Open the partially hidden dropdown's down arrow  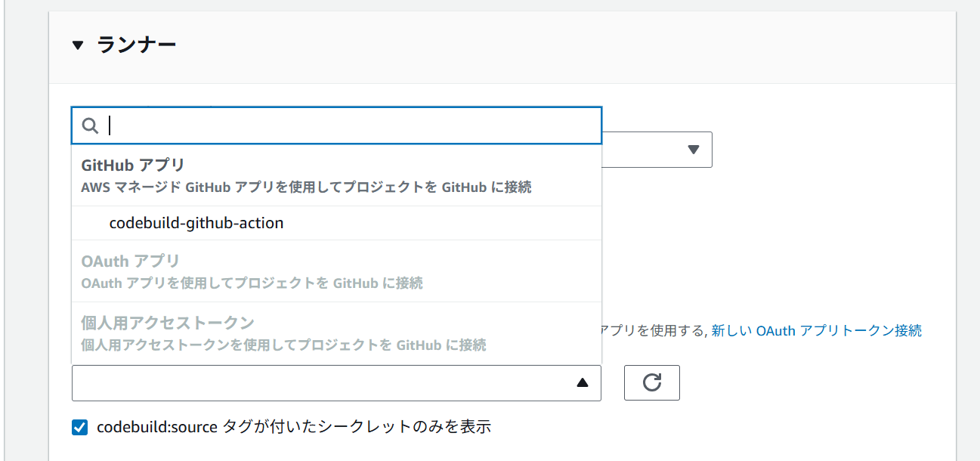coord(694,150)
